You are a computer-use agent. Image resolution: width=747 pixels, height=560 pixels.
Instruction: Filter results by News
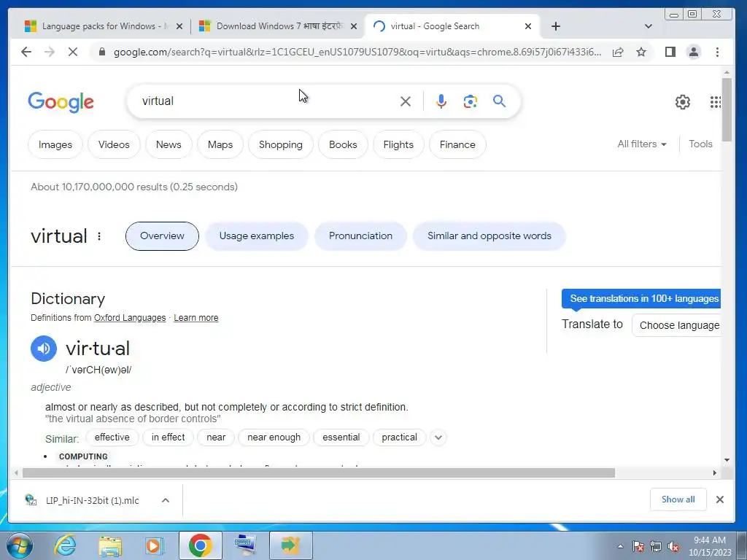(169, 144)
